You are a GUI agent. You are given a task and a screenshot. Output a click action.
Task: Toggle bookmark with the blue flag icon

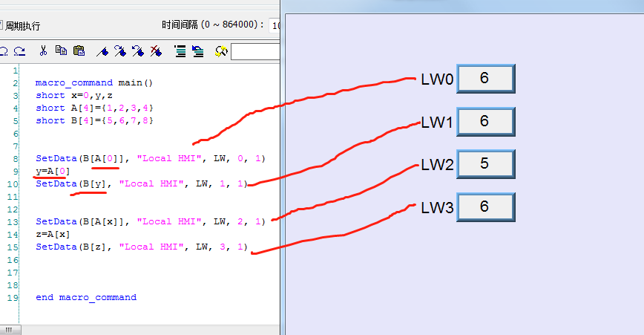tap(103, 51)
